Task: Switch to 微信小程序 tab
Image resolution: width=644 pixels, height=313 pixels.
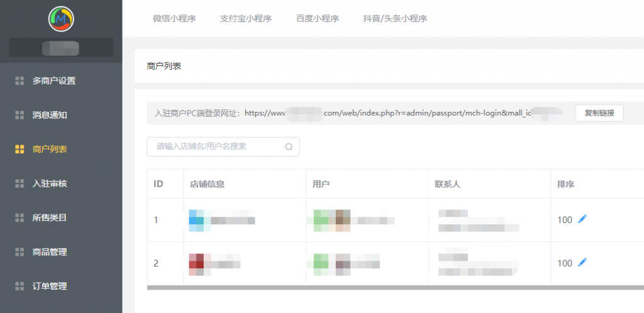Action: click(174, 19)
